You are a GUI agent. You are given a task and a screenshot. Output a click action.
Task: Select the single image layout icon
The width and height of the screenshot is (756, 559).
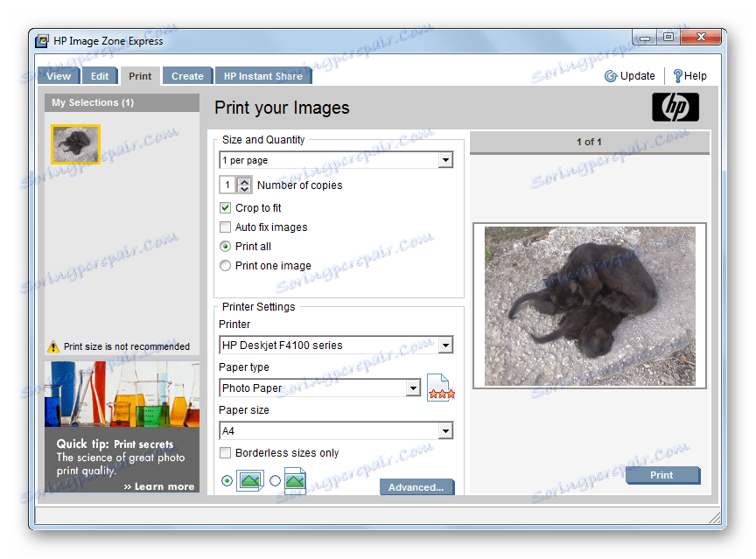[249, 480]
